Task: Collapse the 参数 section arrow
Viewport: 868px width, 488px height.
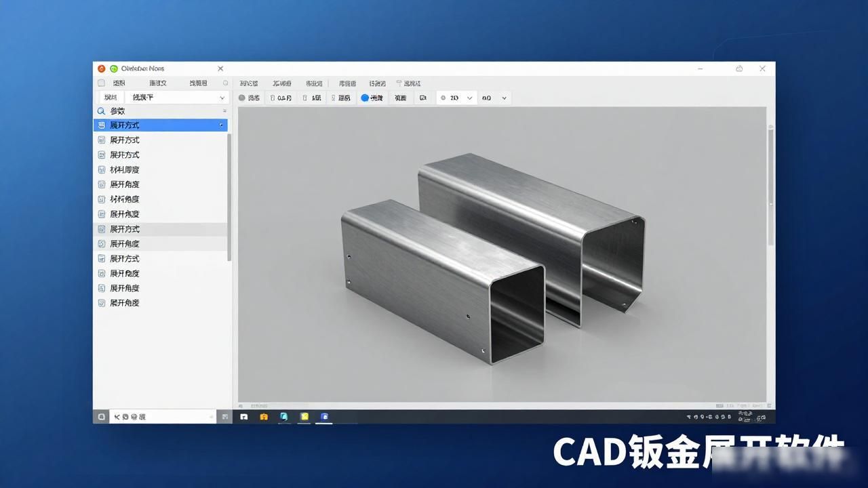Action: [224, 110]
